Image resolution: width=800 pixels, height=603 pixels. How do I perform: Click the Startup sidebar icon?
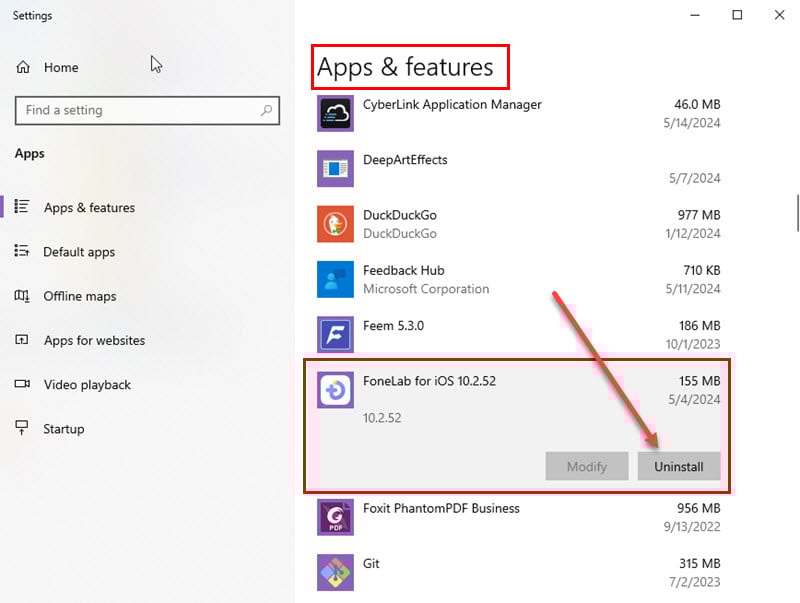click(21, 428)
